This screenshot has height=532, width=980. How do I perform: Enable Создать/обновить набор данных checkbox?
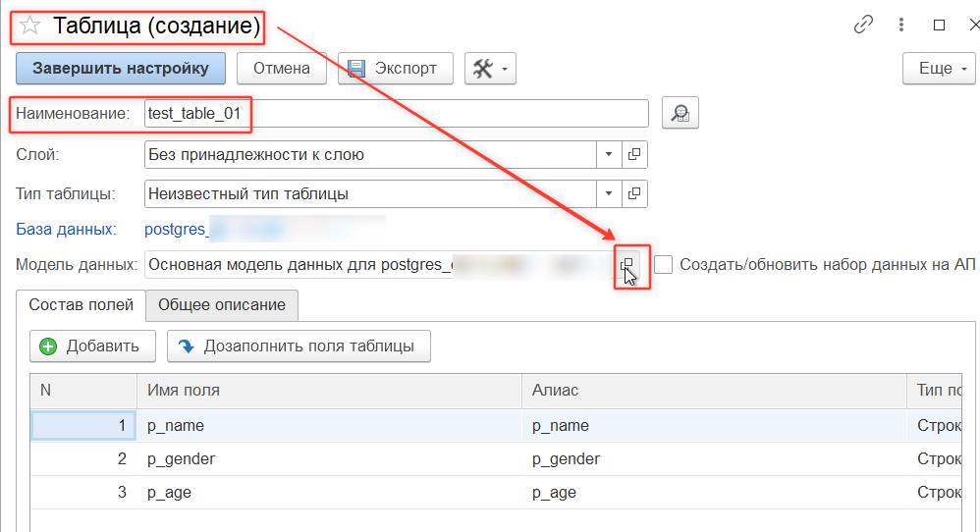[x=664, y=264]
